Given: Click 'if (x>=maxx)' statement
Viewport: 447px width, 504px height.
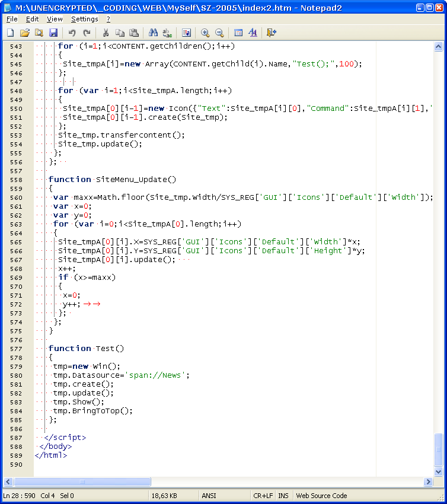Looking at the screenshot, I should pyautogui.click(x=87, y=277).
